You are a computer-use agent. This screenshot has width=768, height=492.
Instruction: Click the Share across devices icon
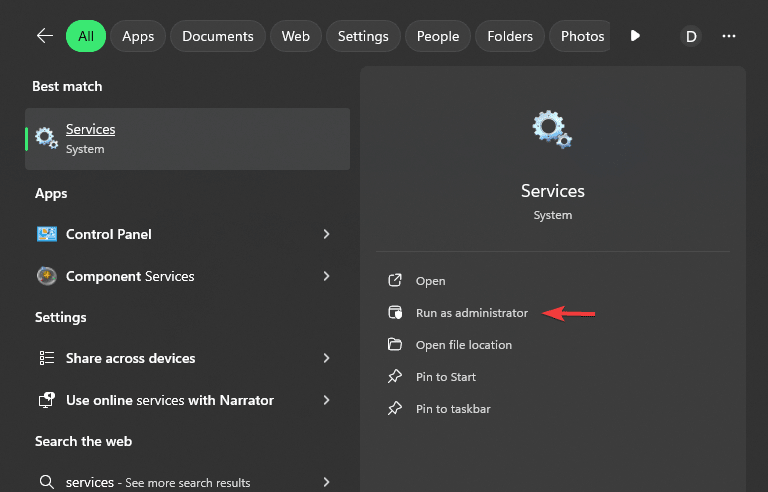coord(47,358)
